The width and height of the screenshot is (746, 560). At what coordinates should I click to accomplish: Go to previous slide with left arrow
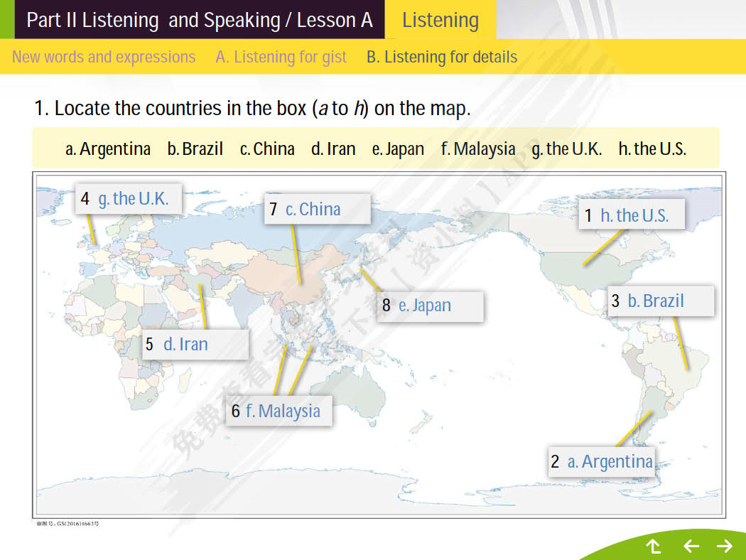(691, 546)
